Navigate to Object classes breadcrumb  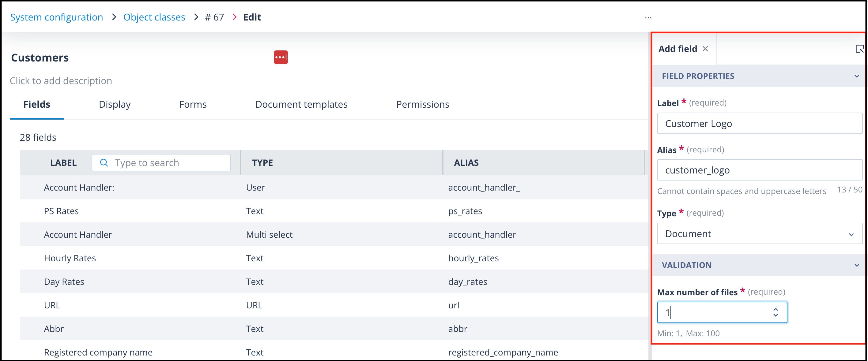pyautogui.click(x=154, y=17)
